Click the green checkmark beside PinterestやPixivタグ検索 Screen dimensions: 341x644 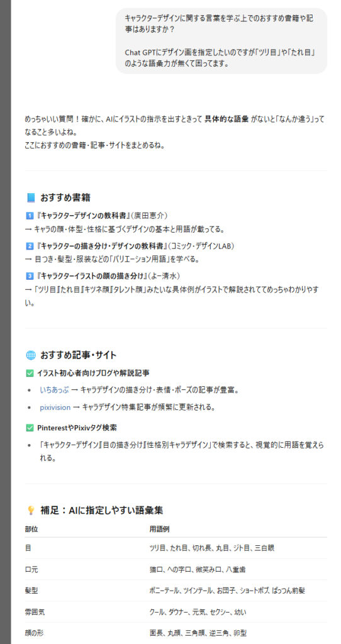pos(30,428)
